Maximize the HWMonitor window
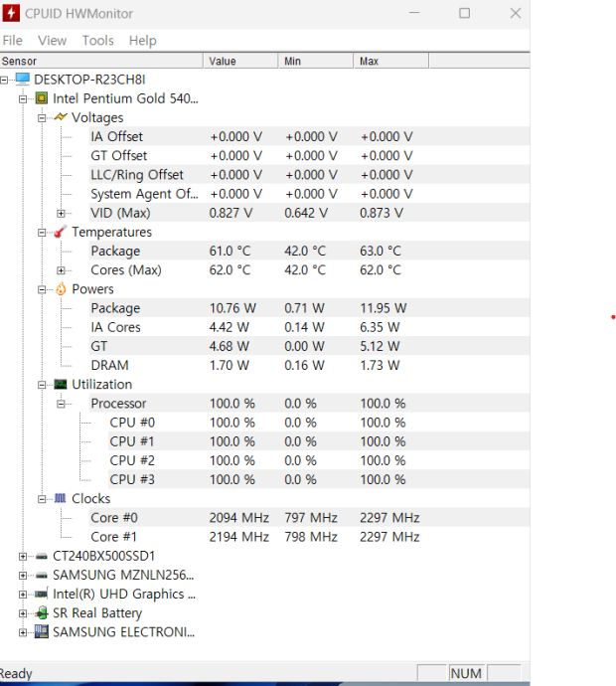Viewport: 616px width, 686px height. (x=464, y=13)
